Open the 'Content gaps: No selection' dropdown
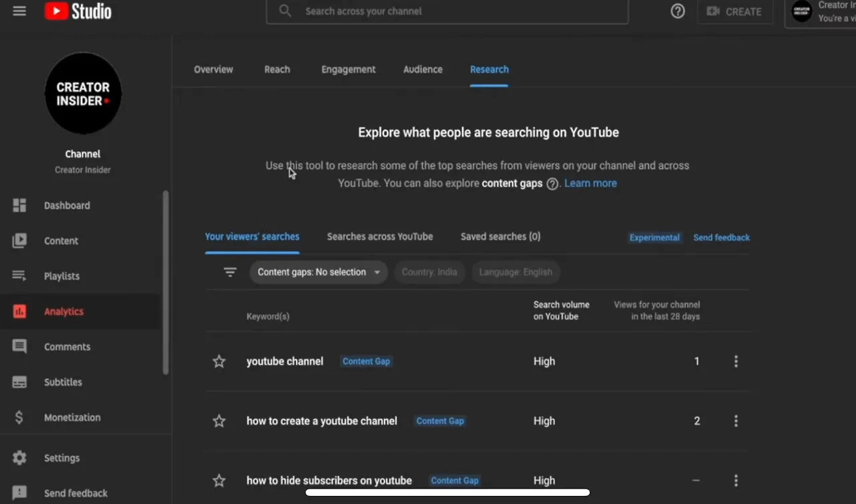Viewport: 856px width, 504px height. point(318,272)
